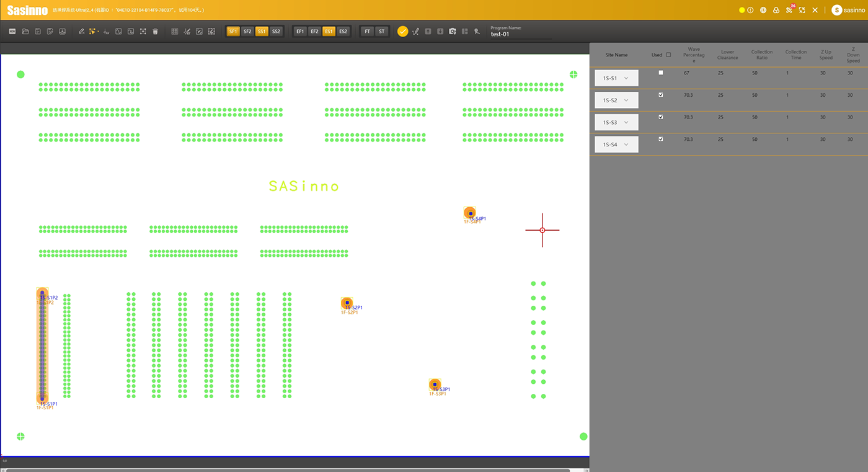Image resolution: width=868 pixels, height=472 pixels.
Task: Uncheck the Used box for 1S-S3
Action: [x=661, y=117]
